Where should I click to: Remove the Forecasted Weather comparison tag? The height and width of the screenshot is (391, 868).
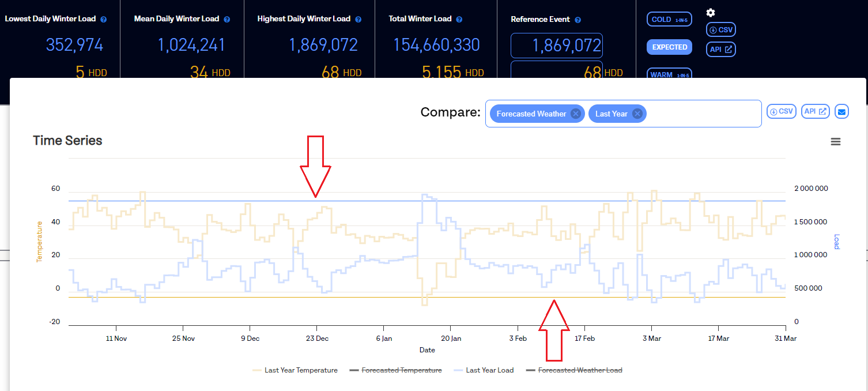[575, 114]
